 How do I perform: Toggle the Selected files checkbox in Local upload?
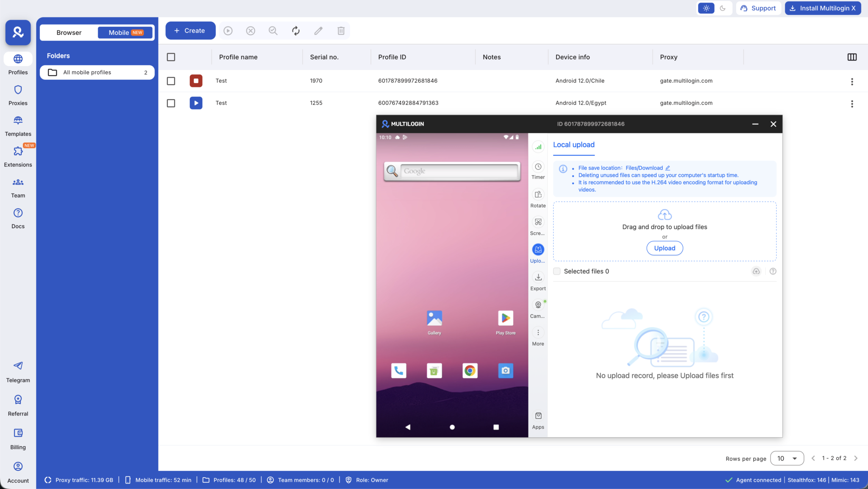[556, 271]
